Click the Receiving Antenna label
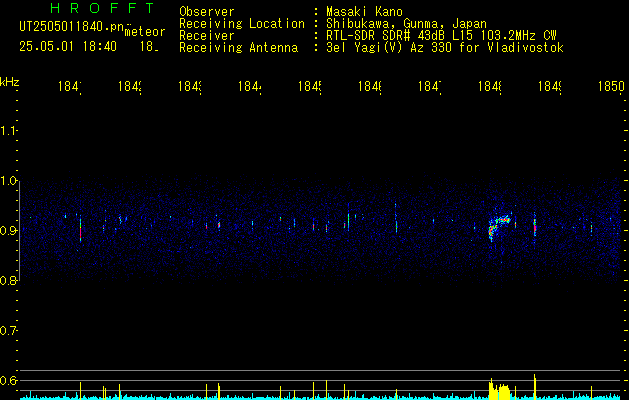 239,48
